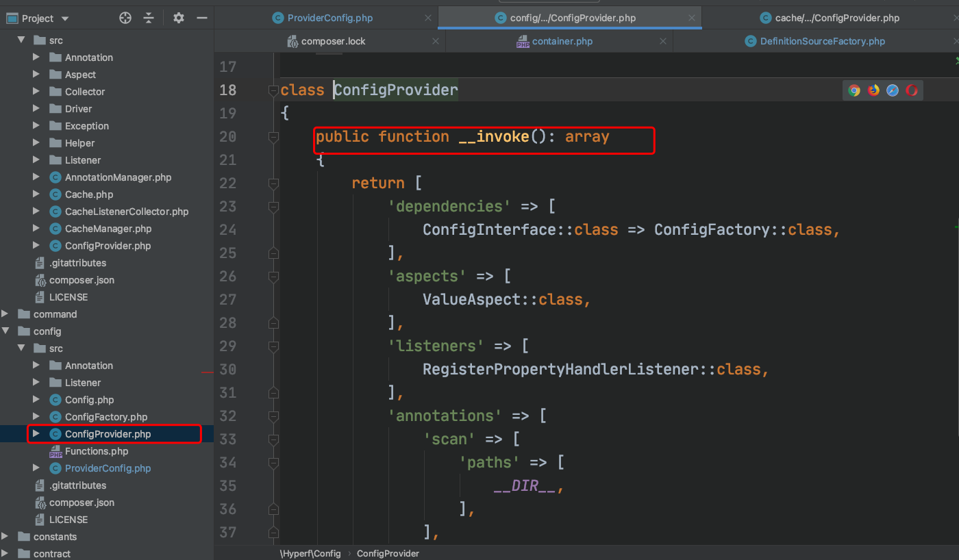Fold the 'annotations' array at line 32

[273, 416]
